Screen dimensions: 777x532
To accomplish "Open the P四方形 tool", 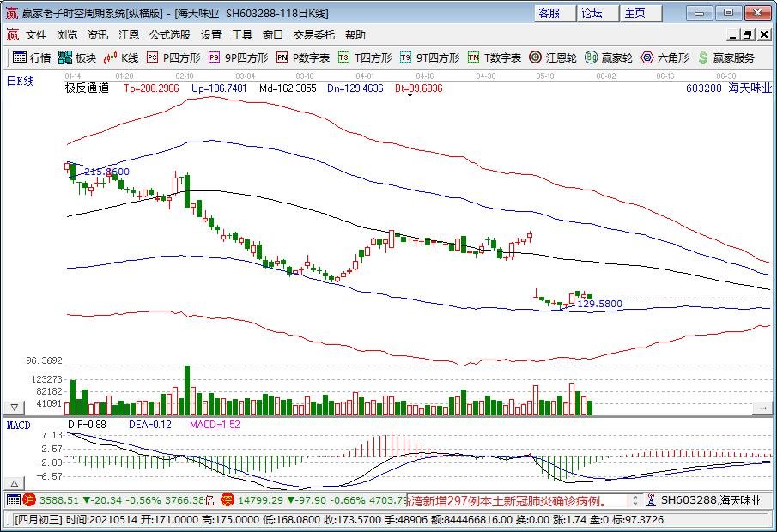I will point(173,58).
